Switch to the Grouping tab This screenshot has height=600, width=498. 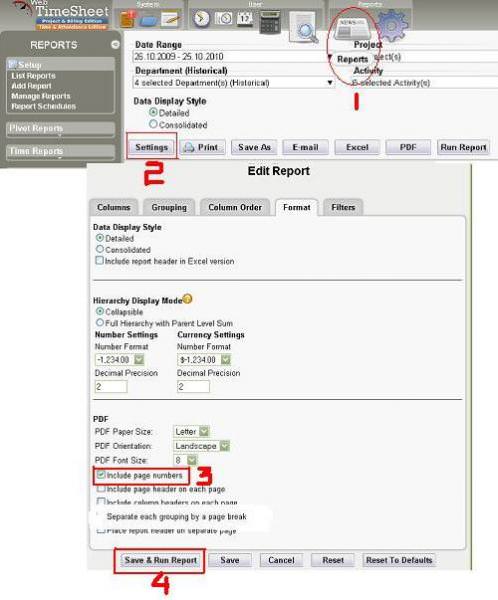[169, 207]
